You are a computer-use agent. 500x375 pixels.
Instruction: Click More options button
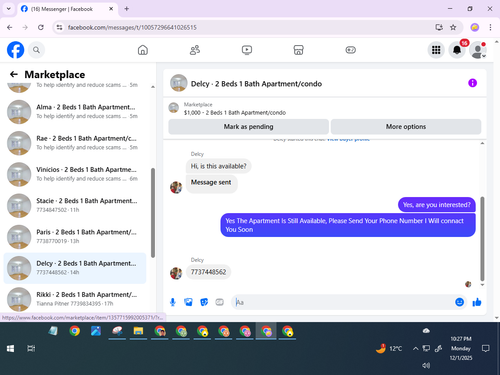pyautogui.click(x=406, y=127)
